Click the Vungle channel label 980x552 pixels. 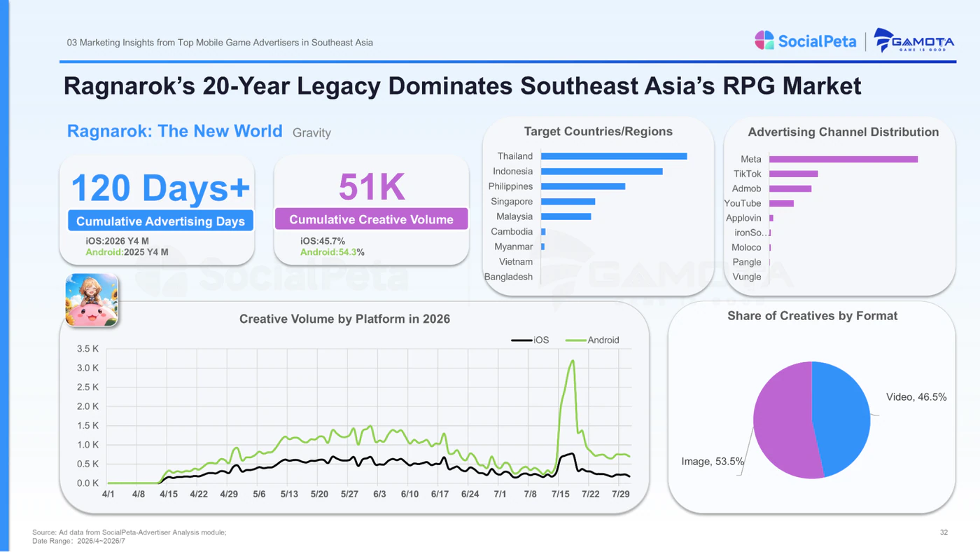tap(747, 277)
